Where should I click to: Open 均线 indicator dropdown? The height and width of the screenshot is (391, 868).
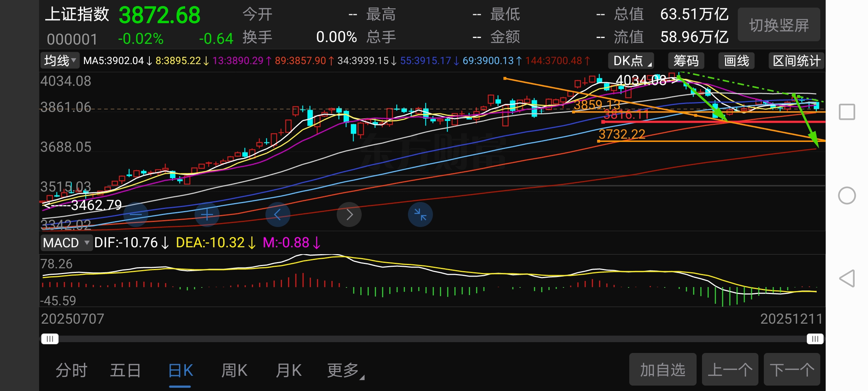point(60,60)
